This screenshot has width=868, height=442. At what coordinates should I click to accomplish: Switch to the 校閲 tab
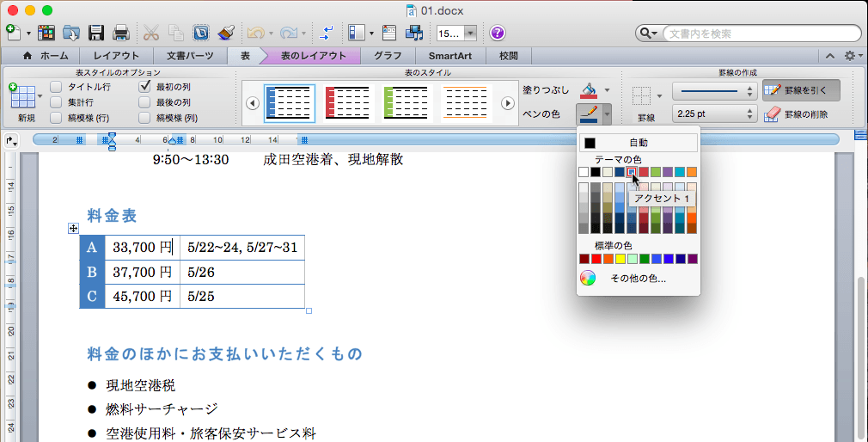pyautogui.click(x=508, y=56)
